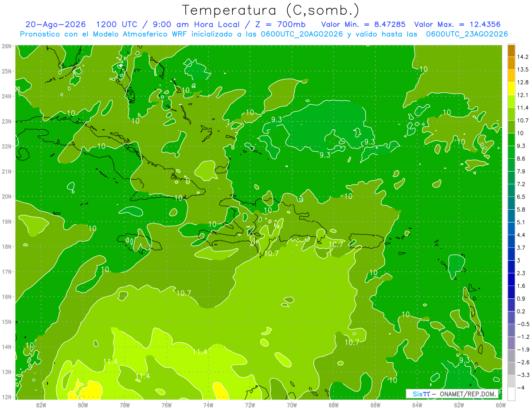Click the '20N' latitude label
The image size is (532, 411).
tap(7, 196)
